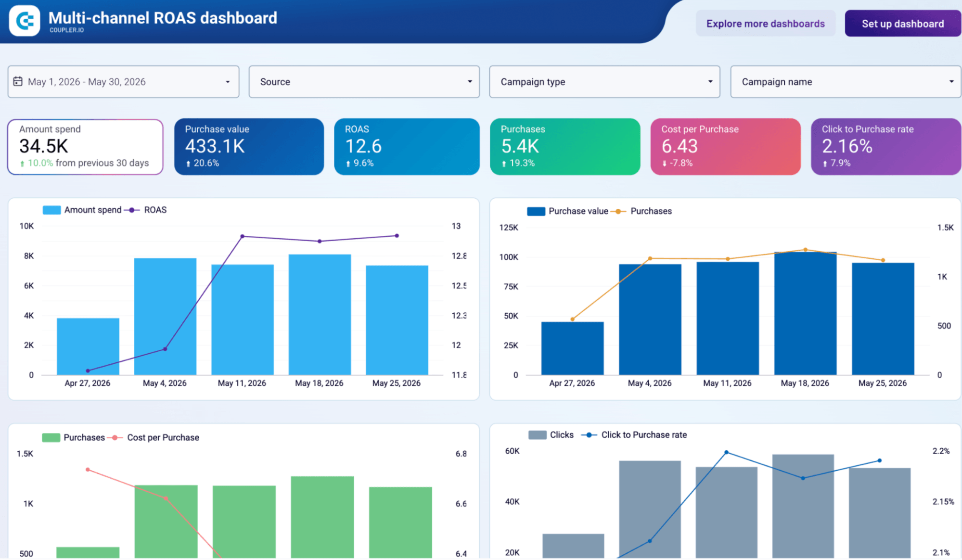Screen dimensions: 962x560
Task: Click Purchases line point at May 25
Action: [x=883, y=260]
